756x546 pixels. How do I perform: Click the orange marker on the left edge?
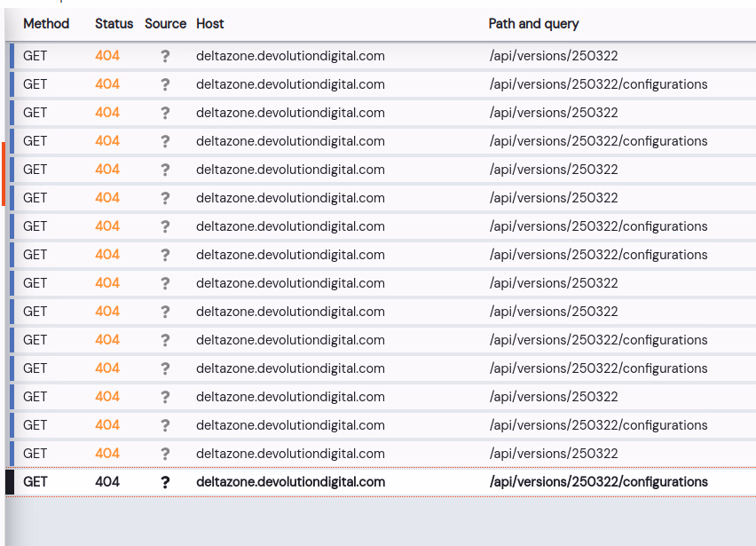tap(3, 174)
